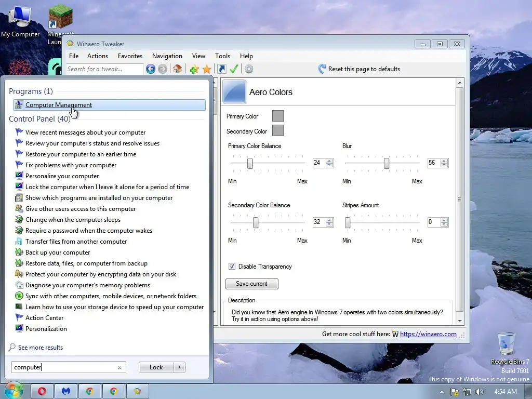Open Fix problems with your computer
This screenshot has width=532, height=399.
point(71,165)
